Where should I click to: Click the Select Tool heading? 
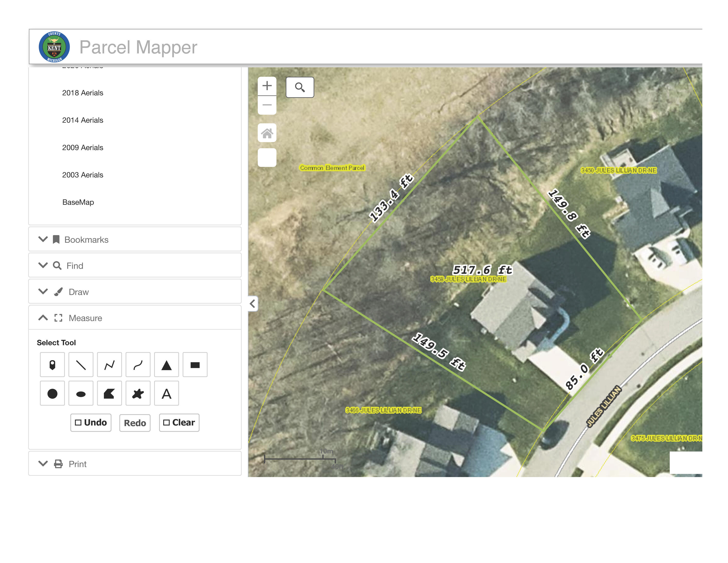click(x=56, y=342)
